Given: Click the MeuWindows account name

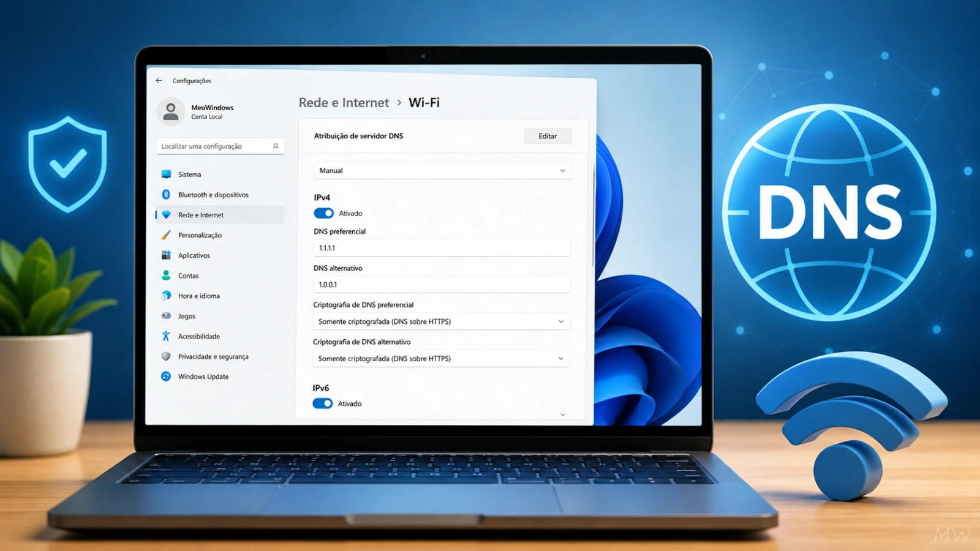Looking at the screenshot, I should (x=212, y=108).
